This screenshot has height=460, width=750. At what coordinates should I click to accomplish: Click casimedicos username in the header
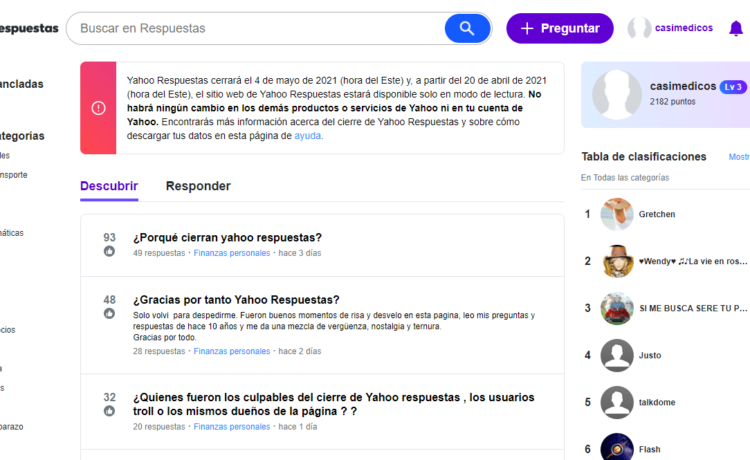[x=684, y=28]
